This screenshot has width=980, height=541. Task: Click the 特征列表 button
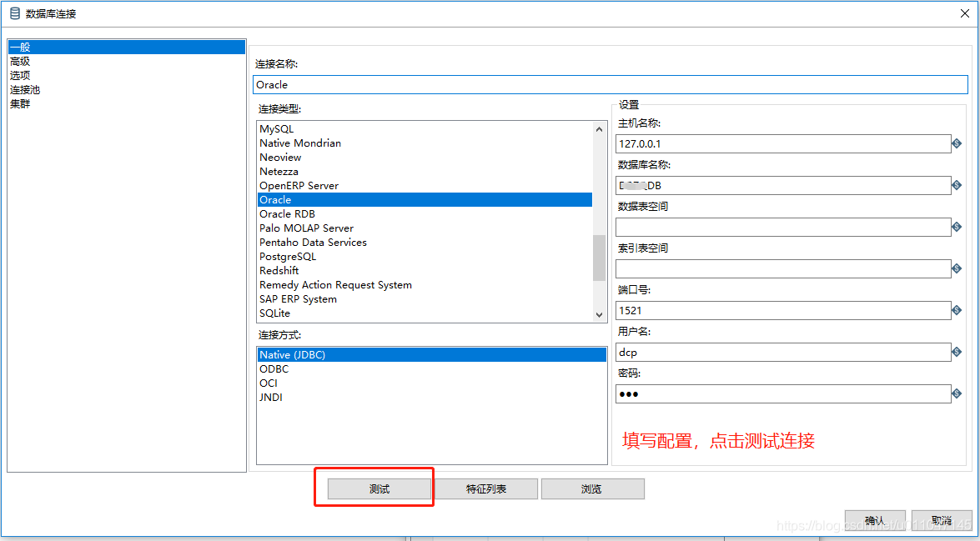[x=486, y=488]
